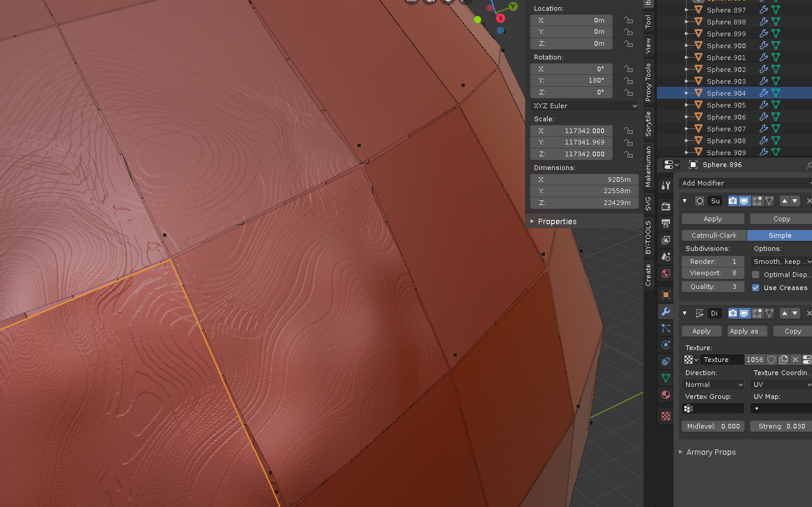
Task: Click Apply on the Displace modifier
Action: point(701,331)
